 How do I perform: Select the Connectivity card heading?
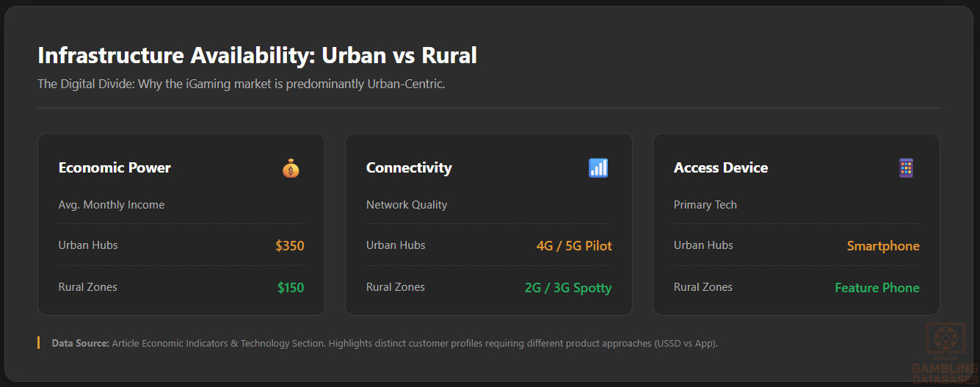pyautogui.click(x=409, y=168)
